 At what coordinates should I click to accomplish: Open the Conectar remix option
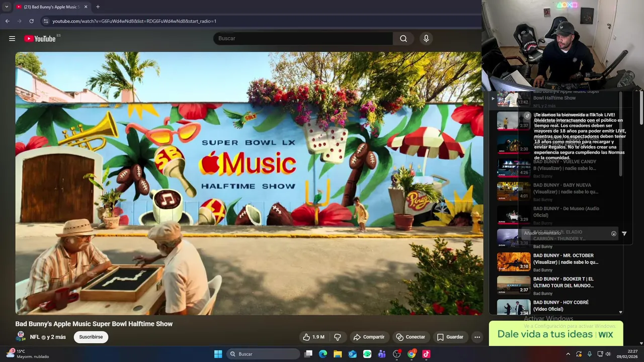[x=411, y=337]
